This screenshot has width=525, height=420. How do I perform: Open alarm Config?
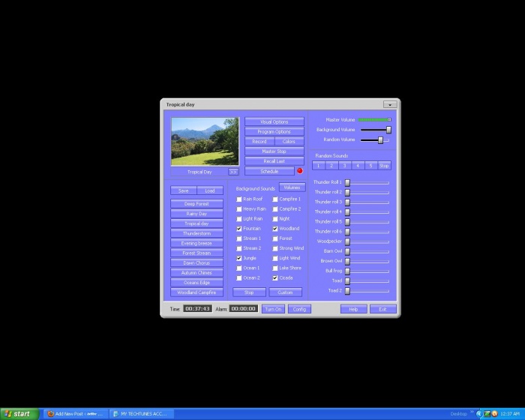coord(299,309)
